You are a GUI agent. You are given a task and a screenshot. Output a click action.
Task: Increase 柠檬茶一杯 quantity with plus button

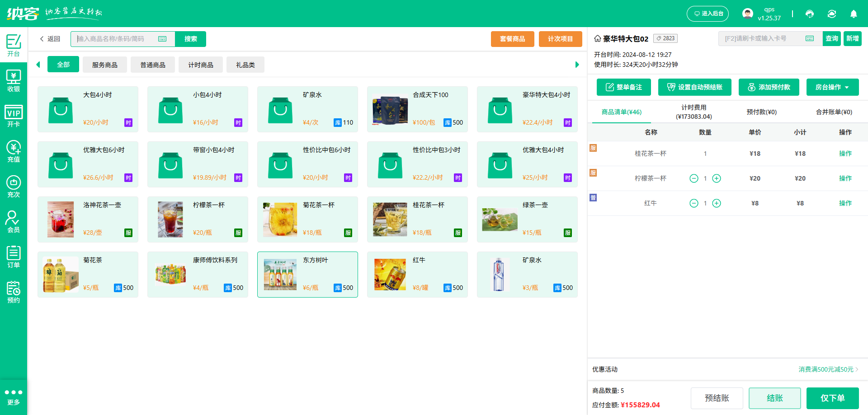pos(717,178)
